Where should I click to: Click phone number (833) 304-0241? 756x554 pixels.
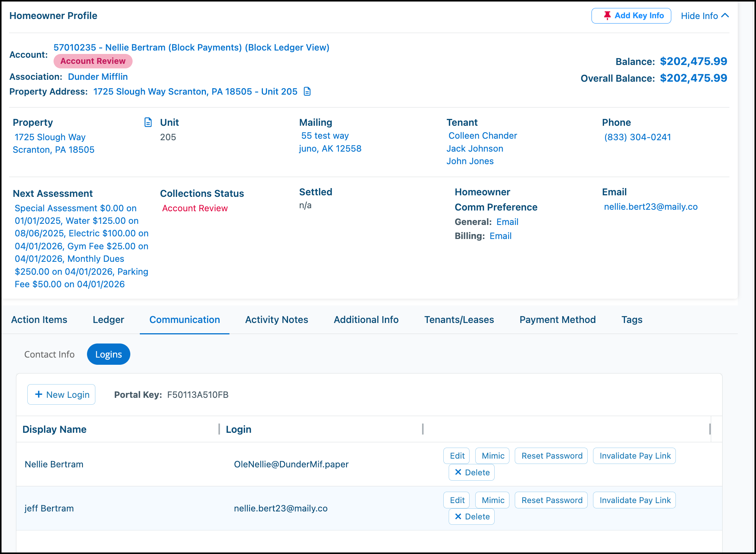[637, 137]
